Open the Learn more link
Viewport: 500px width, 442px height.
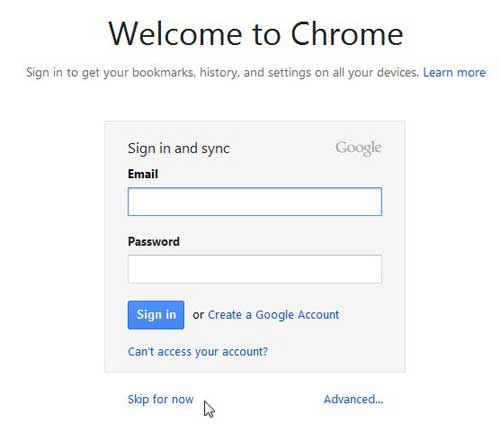pos(454,72)
